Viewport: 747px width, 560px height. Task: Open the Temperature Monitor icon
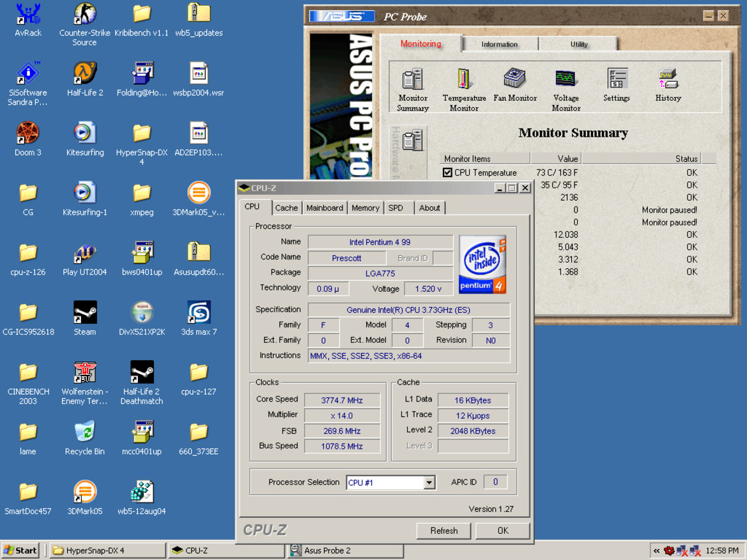[x=464, y=89]
